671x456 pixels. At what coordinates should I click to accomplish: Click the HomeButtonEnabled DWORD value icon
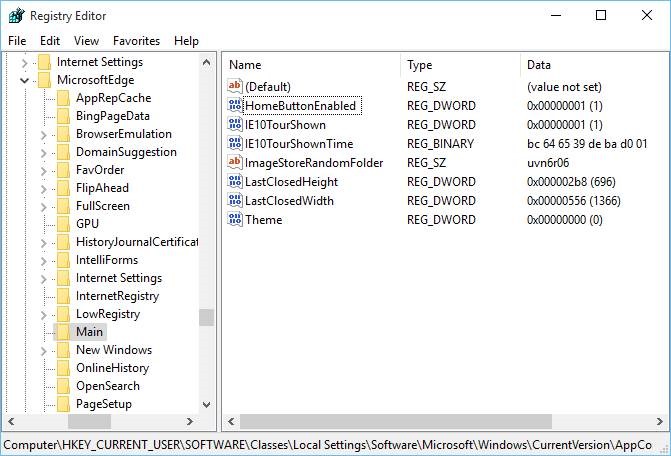pos(235,106)
